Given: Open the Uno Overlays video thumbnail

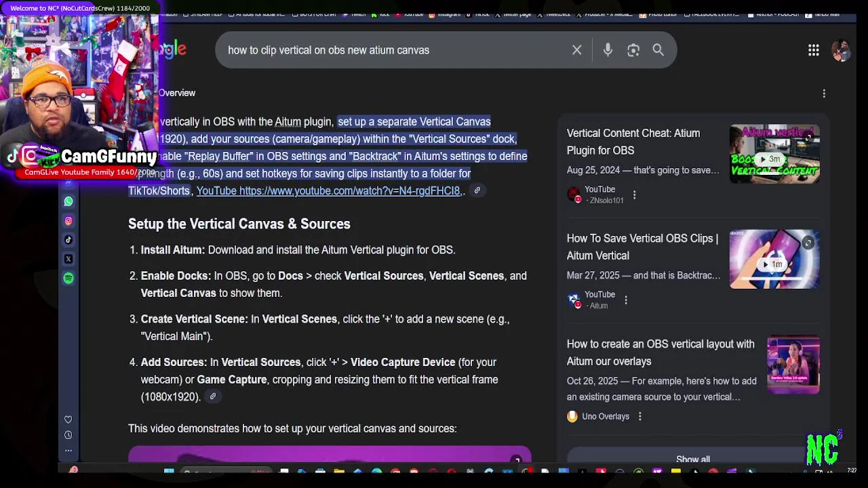Looking at the screenshot, I should [793, 365].
